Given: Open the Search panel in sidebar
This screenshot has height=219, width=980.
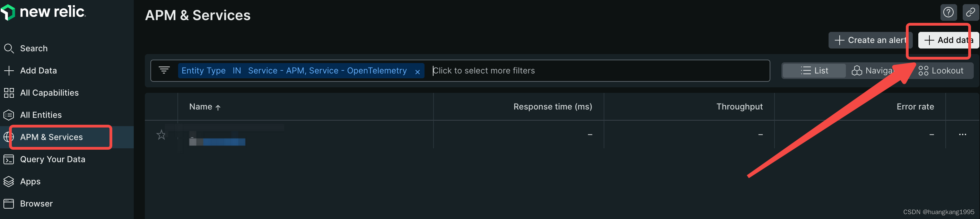Looking at the screenshot, I should [34, 48].
